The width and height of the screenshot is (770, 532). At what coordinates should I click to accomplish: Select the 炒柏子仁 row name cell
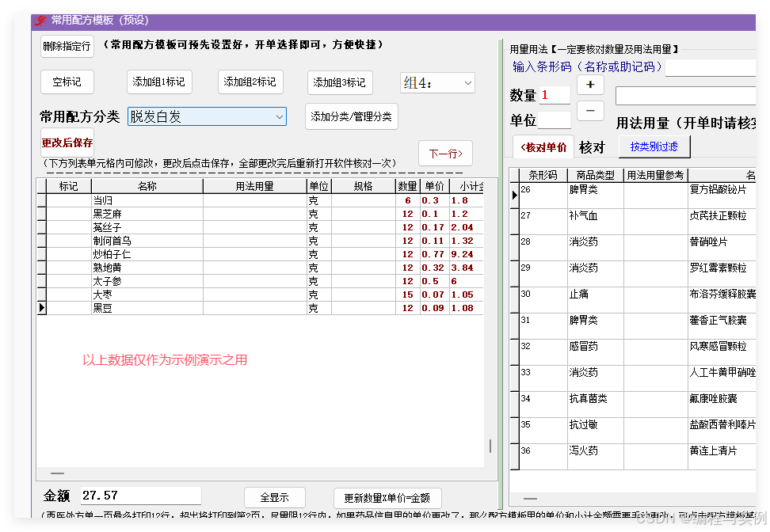pos(147,254)
